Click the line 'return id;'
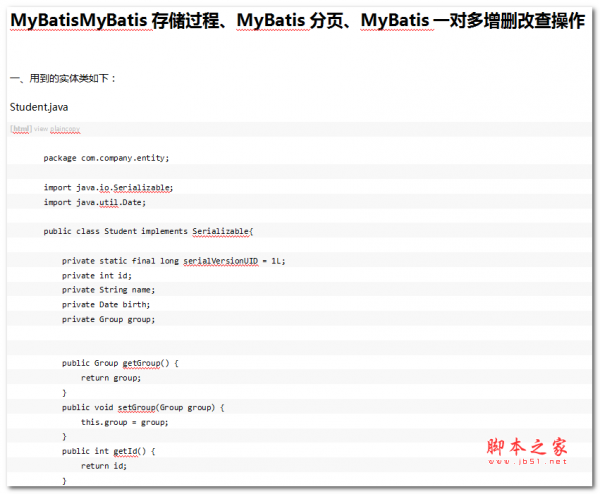The height and width of the screenshot is (494, 600). (x=104, y=466)
